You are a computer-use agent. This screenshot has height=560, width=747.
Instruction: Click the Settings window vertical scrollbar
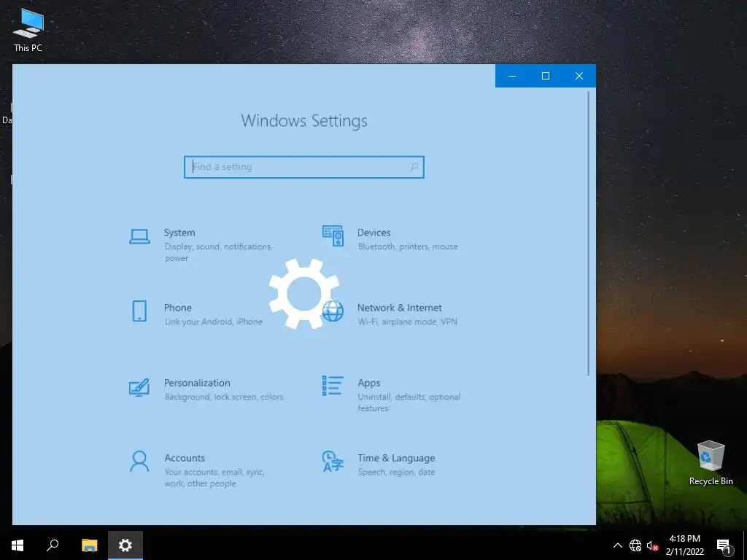tap(589, 233)
